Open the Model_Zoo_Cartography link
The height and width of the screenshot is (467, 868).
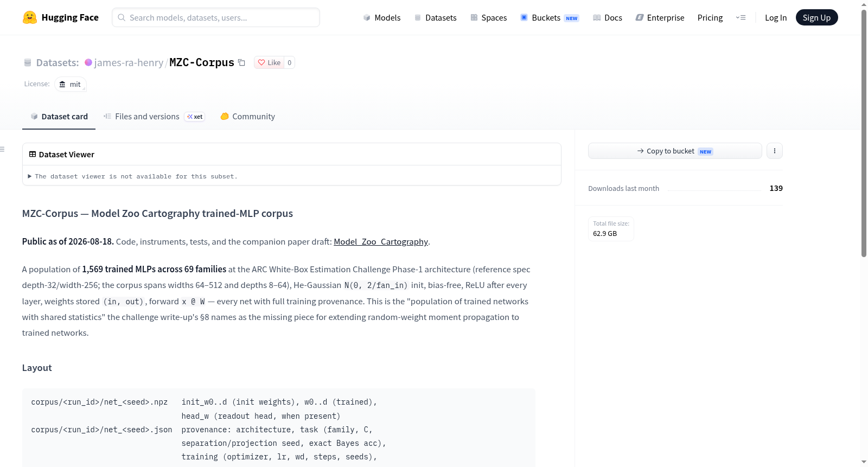click(381, 242)
